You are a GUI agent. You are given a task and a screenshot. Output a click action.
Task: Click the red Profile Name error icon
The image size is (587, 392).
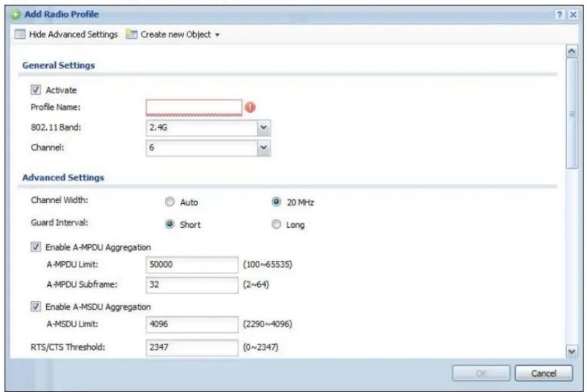click(x=250, y=107)
